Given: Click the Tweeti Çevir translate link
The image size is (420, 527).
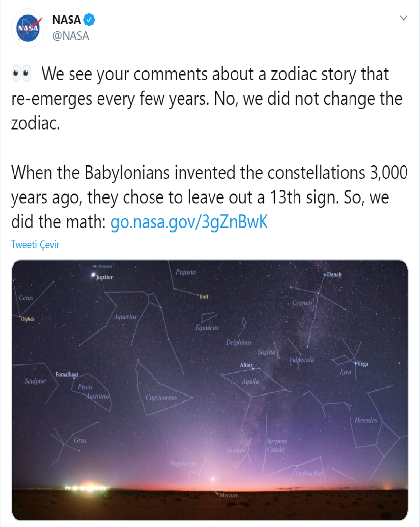Looking at the screenshot, I should (36, 245).
